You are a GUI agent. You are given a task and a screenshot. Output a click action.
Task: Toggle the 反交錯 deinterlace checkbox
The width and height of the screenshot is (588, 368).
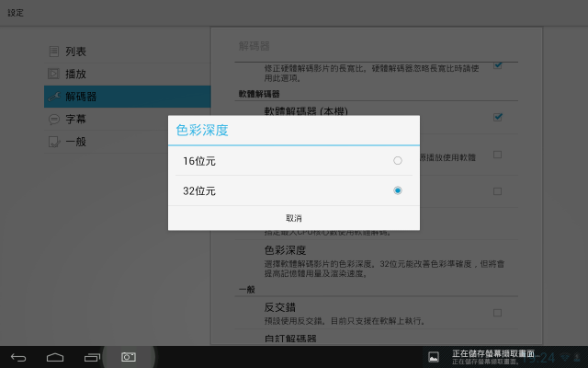(x=497, y=313)
